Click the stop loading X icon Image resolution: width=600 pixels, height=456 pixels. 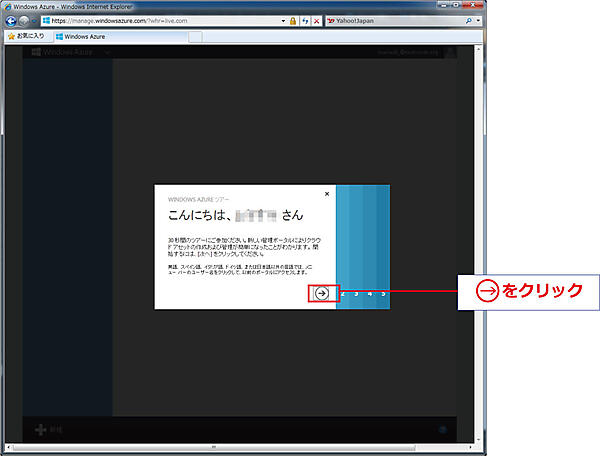[316, 21]
